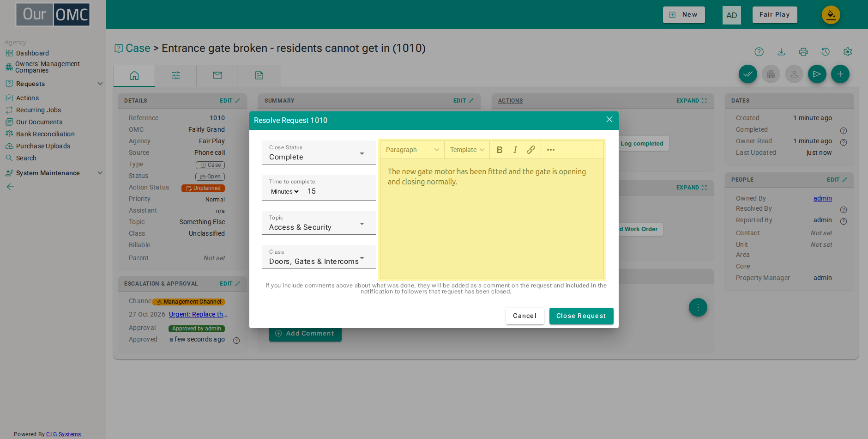Open the Close Status dropdown
This screenshot has width=868, height=439.
tap(319, 152)
